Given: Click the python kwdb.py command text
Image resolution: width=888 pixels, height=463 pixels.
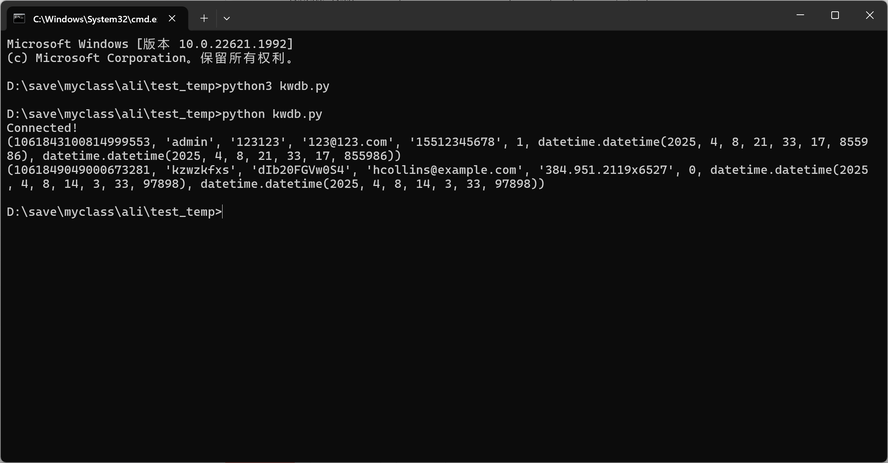Looking at the screenshot, I should pyautogui.click(x=272, y=114).
